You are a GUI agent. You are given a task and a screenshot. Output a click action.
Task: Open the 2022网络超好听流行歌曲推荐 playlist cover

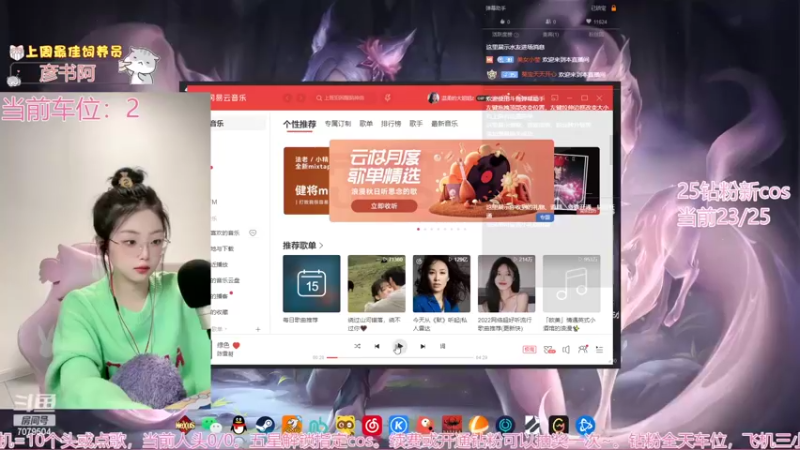(x=507, y=284)
